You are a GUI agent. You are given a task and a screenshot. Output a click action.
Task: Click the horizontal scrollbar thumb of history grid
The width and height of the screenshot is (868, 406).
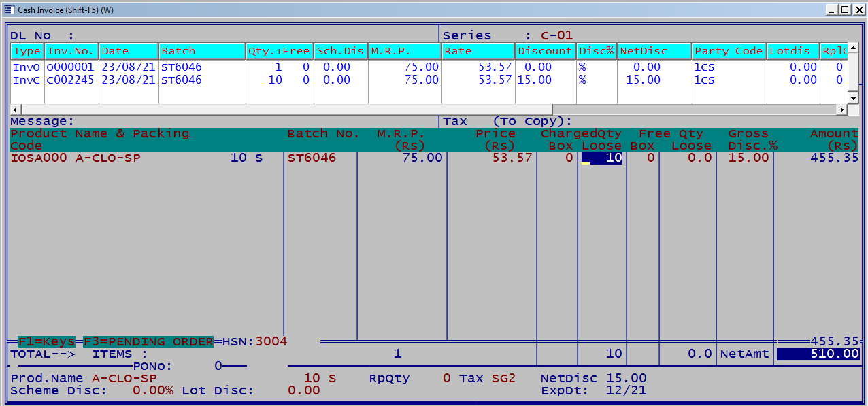point(287,109)
